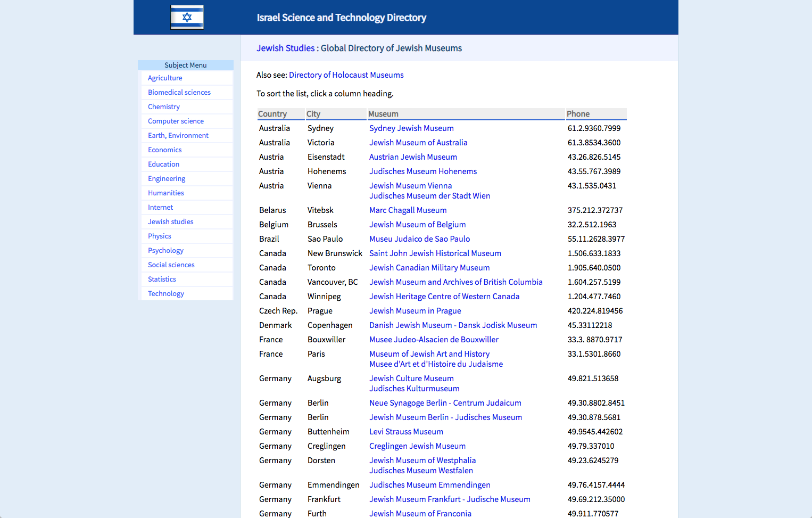Select phone number 1.204.477.7460
Image resolution: width=812 pixels, height=518 pixels.
594,297
